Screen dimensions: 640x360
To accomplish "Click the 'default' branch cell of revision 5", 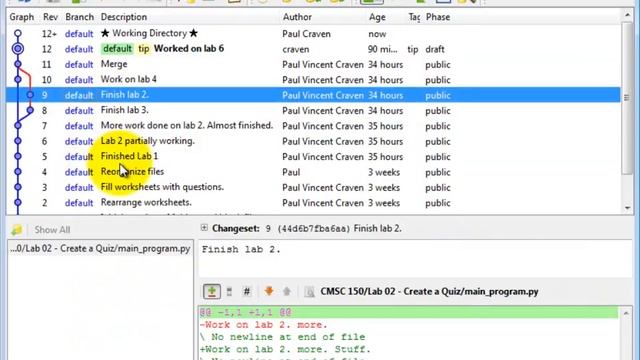I will (x=79, y=157).
